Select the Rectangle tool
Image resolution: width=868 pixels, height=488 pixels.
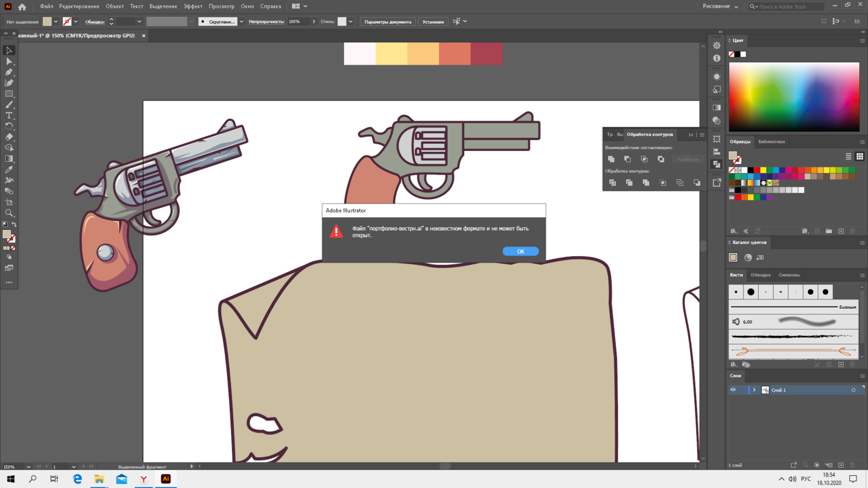click(x=9, y=94)
